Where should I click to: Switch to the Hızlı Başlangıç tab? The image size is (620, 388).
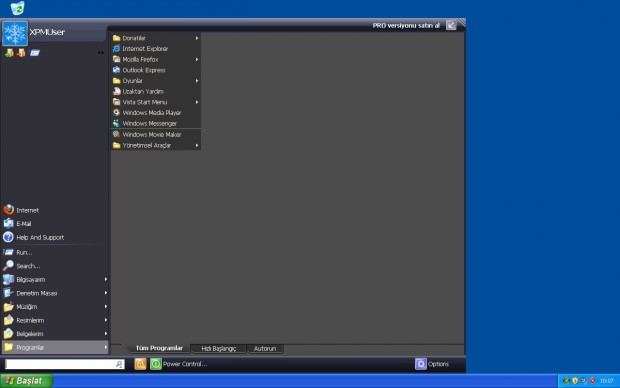pos(218,348)
